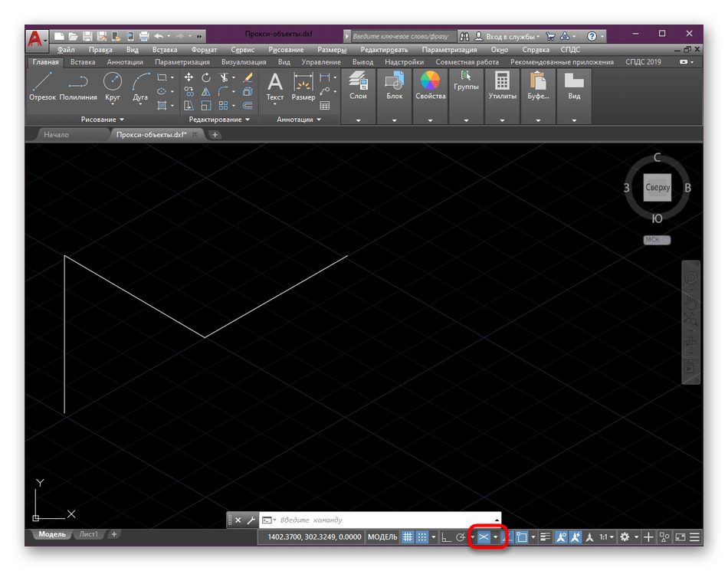Toggle polar tracking in status bar
728x571 pixels.
[460, 537]
